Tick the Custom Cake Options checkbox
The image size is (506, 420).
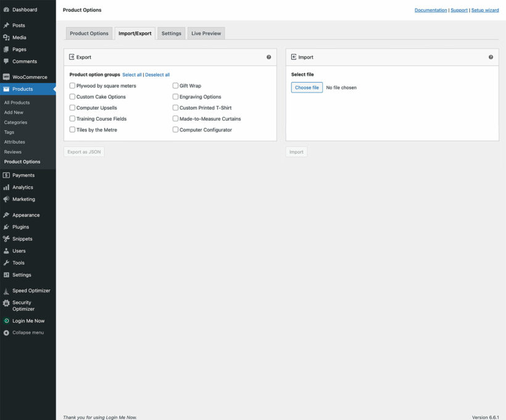coord(72,96)
